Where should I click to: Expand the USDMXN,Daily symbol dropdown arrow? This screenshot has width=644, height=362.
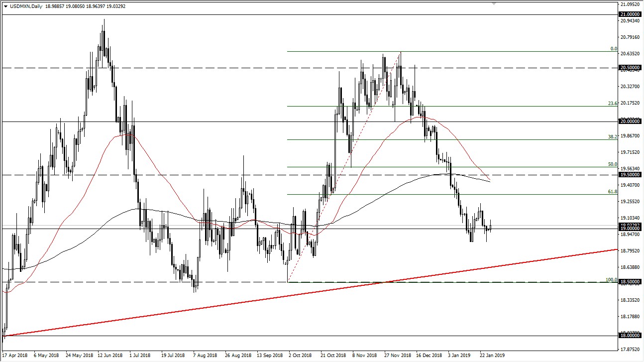(x=6, y=6)
